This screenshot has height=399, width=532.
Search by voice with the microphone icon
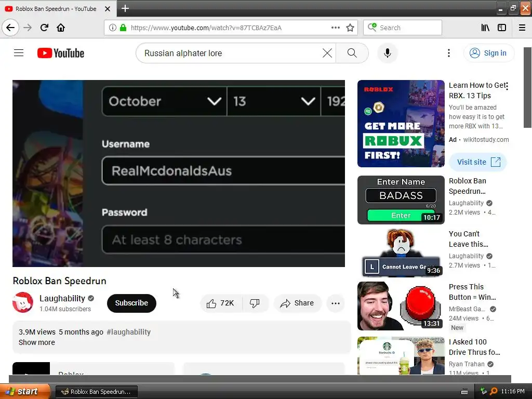(x=388, y=53)
